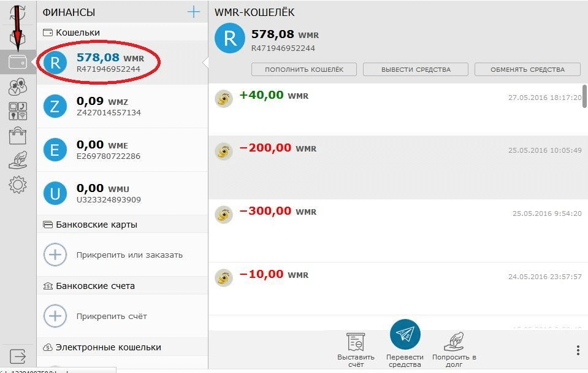Click the Z427014557134 wallet number
The height and width of the screenshot is (373, 588).
109,113
